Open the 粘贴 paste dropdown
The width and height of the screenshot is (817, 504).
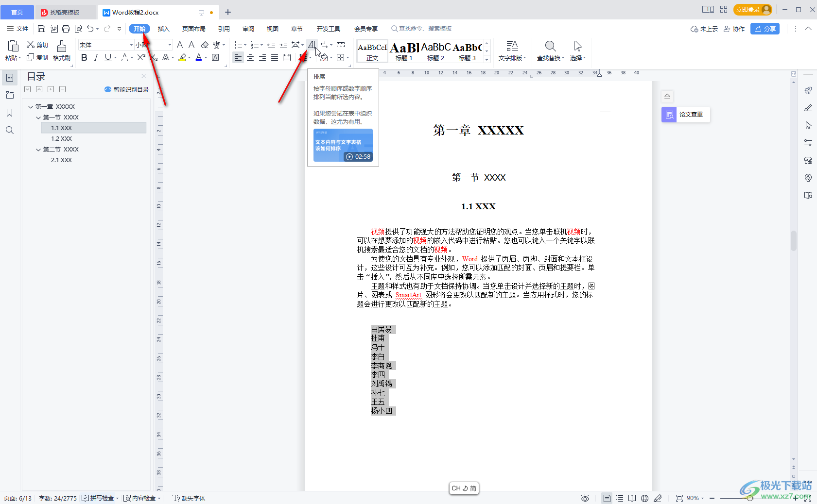(13, 58)
